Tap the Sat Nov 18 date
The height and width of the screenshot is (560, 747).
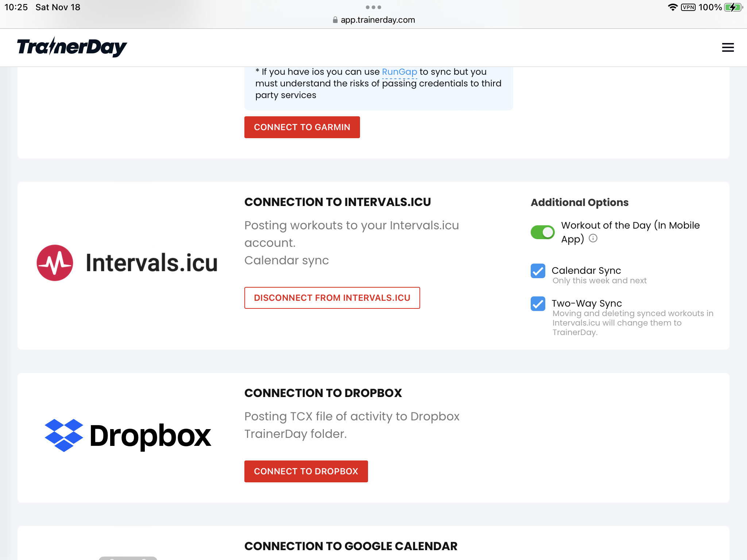[58, 7]
